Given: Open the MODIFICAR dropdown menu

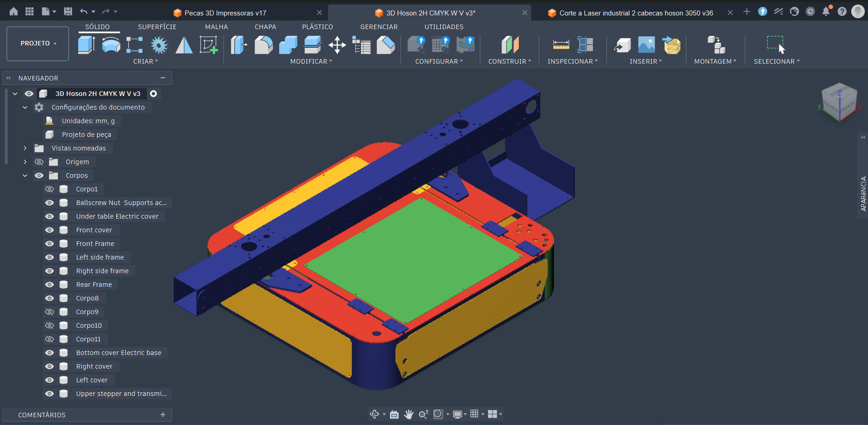Looking at the screenshot, I should [x=311, y=61].
